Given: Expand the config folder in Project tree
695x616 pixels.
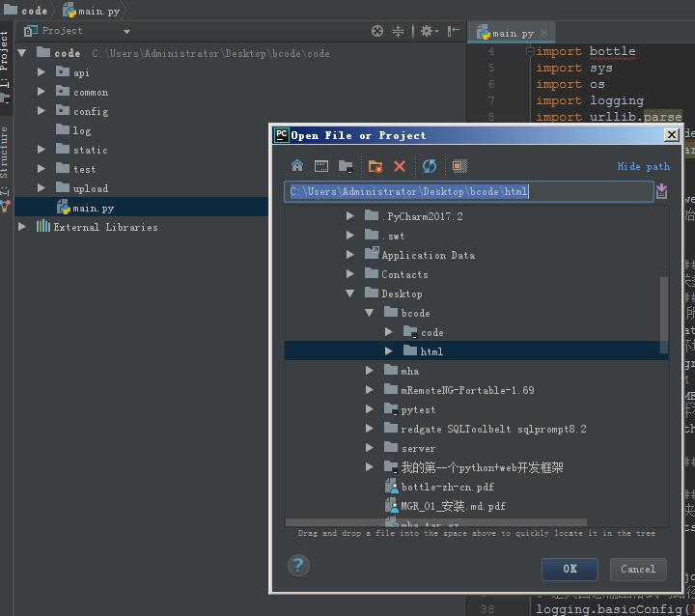Looking at the screenshot, I should [42, 110].
